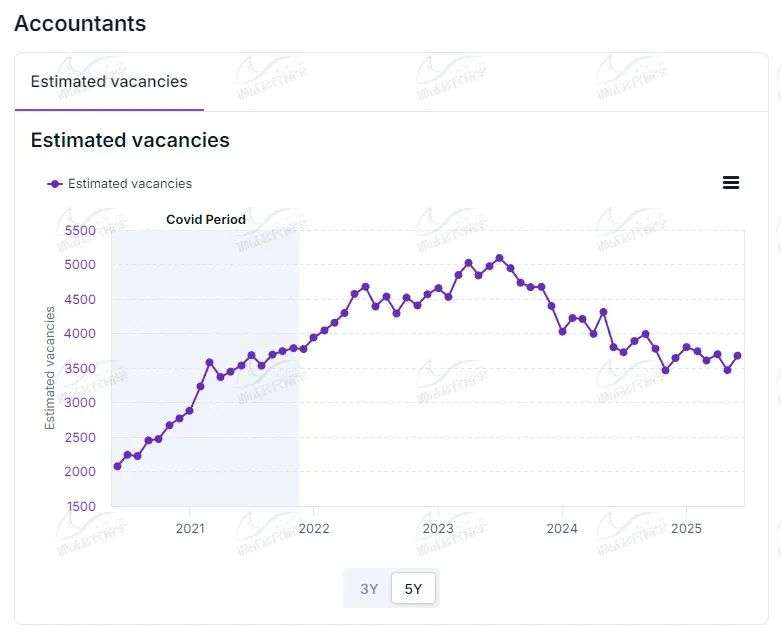Click the purple legend marker dot
This screenshot has height=633, width=781.
55,184
